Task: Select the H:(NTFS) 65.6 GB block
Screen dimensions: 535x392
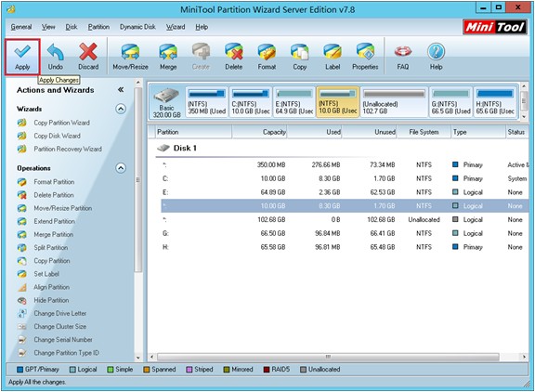Action: click(495, 102)
